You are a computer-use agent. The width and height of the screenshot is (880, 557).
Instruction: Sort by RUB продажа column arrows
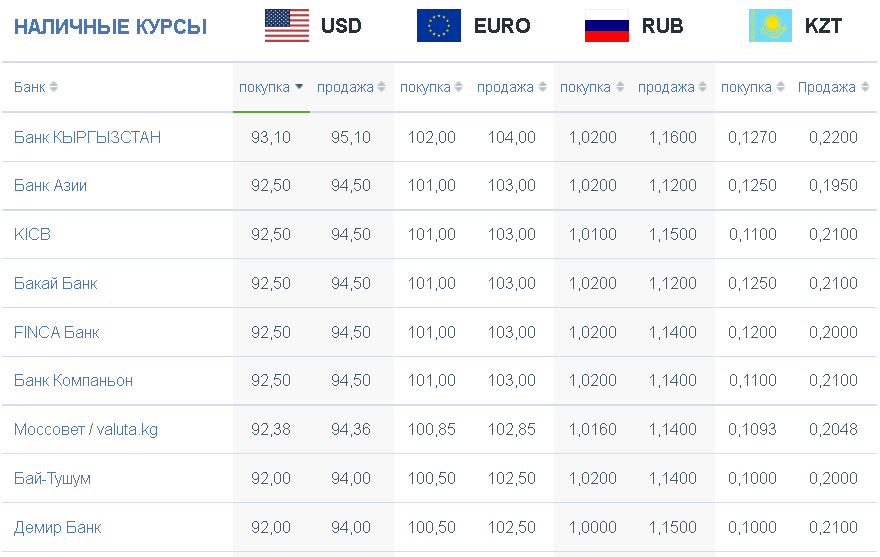pos(702,87)
